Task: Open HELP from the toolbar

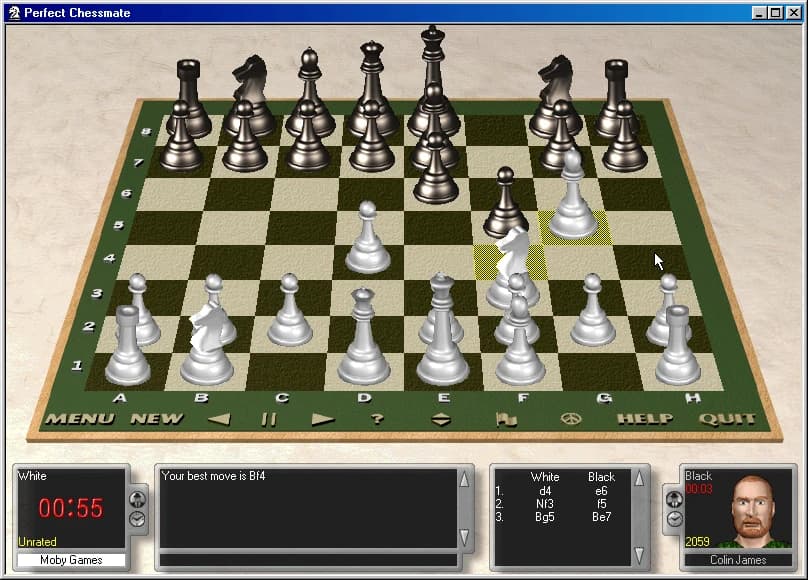Action: point(646,419)
